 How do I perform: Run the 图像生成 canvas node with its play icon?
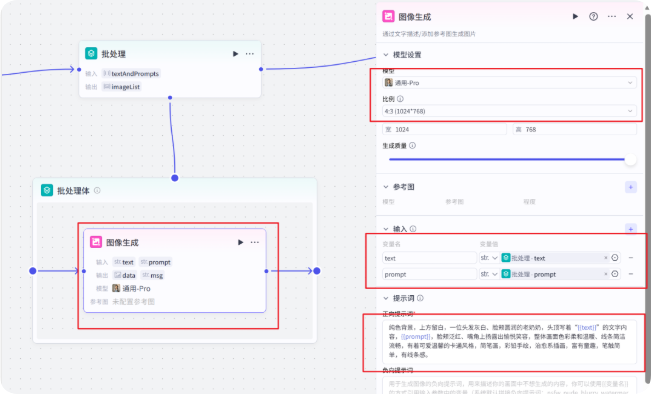(240, 242)
